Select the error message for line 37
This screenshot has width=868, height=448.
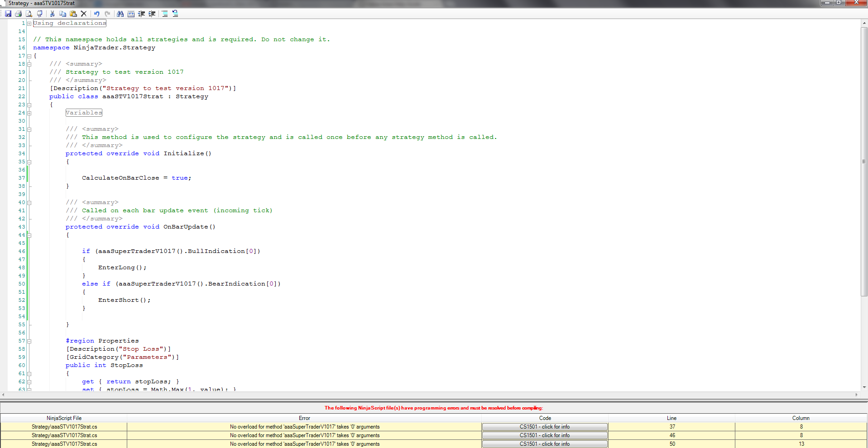click(305, 427)
